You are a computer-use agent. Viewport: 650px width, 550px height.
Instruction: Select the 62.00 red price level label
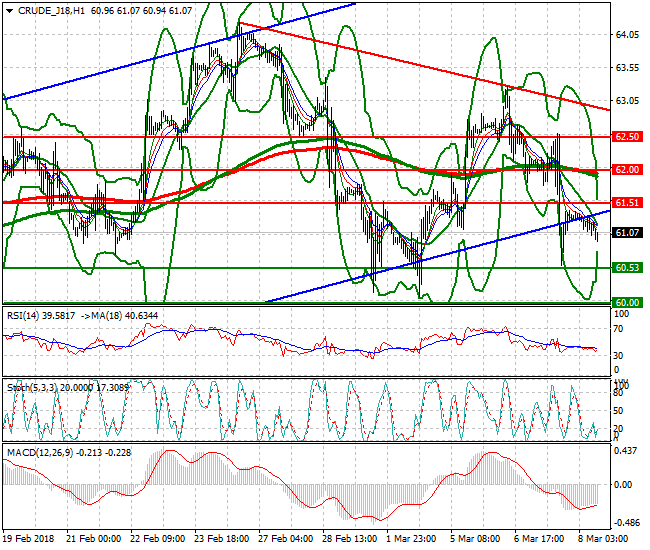point(627,170)
